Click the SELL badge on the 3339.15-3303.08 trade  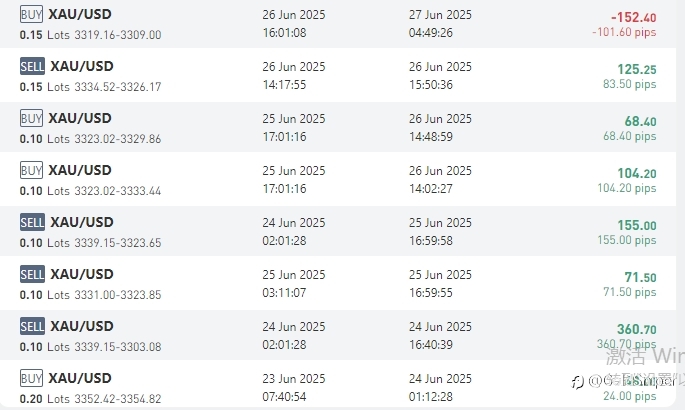32,326
